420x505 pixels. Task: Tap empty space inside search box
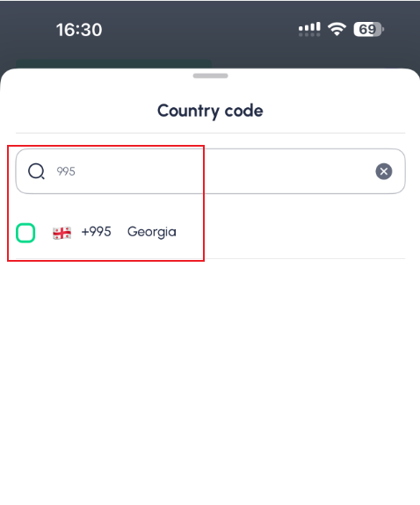(x=226, y=171)
